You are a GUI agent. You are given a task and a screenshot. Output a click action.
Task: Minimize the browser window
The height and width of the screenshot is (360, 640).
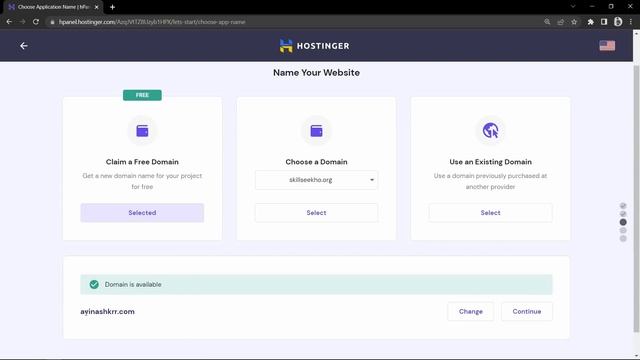tap(592, 7)
